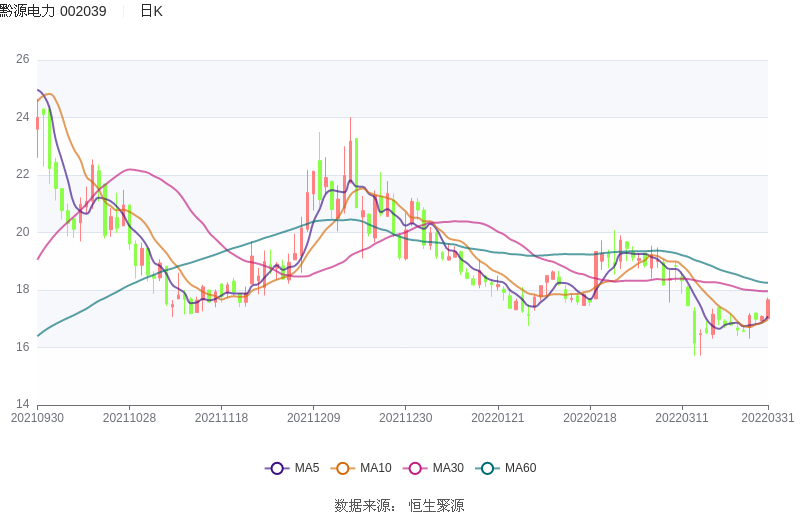
Task: Click the lowest candlestick near 20220311
Action: (694, 328)
